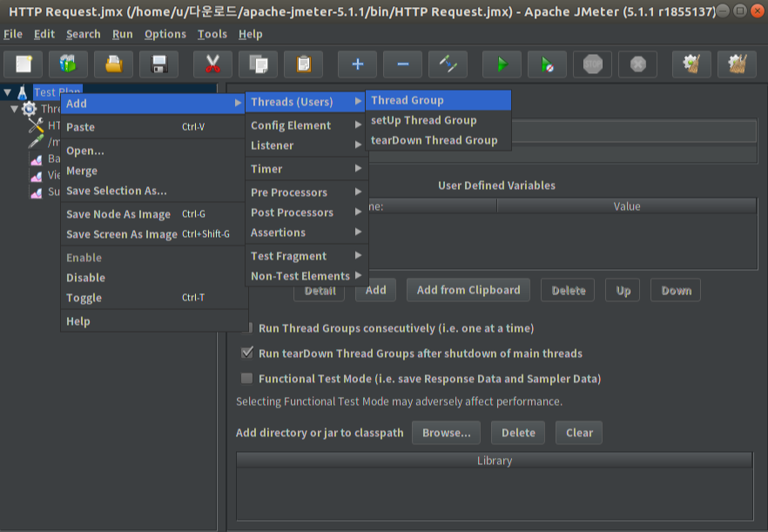This screenshot has height=532, width=768.
Task: Enable Functional Test Mode checkbox
Action: [x=247, y=378]
